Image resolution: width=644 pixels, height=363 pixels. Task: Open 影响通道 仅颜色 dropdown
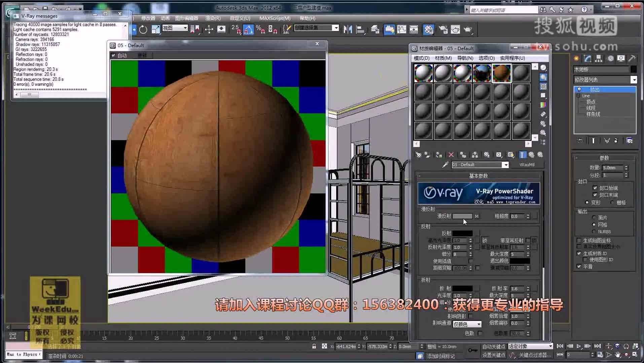point(467,324)
